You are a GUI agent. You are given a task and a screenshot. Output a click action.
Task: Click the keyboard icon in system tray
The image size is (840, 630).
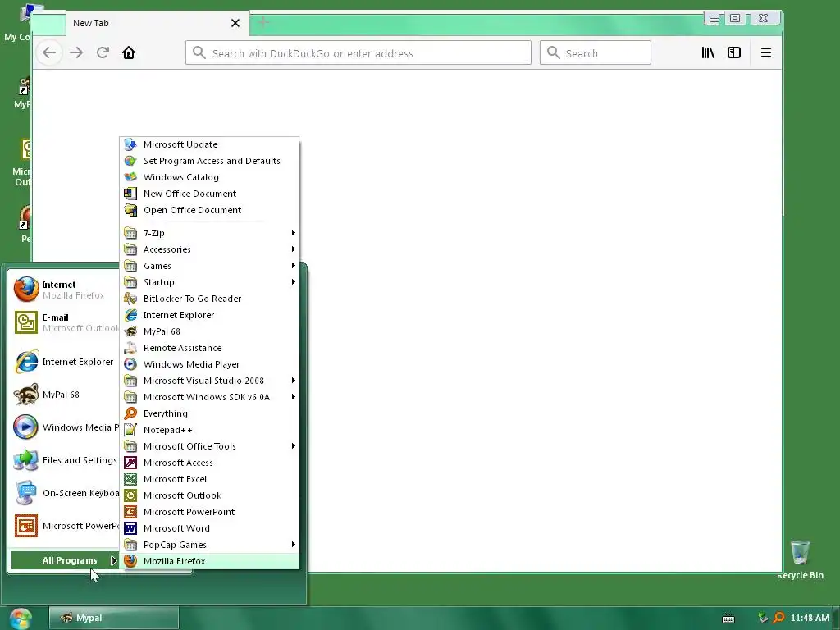pyautogui.click(x=728, y=619)
